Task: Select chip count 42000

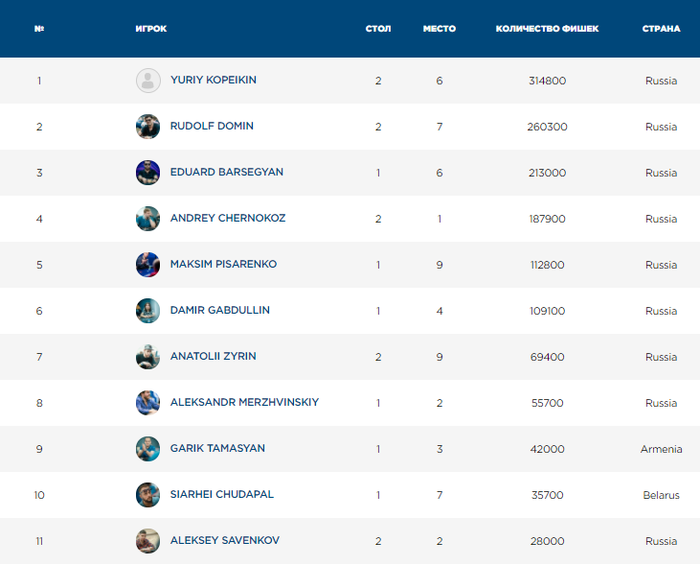Action: click(547, 449)
